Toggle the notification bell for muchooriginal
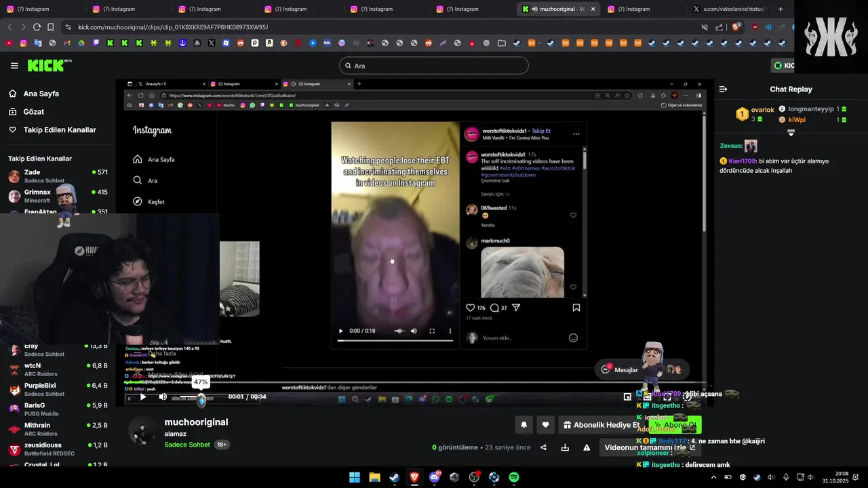Viewport: 868px width, 488px height. pos(524,425)
